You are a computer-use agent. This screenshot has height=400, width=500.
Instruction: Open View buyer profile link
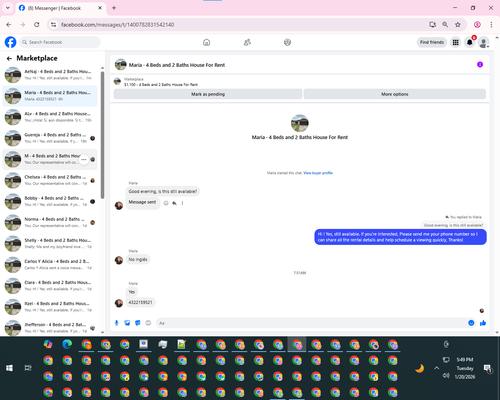tap(318, 173)
